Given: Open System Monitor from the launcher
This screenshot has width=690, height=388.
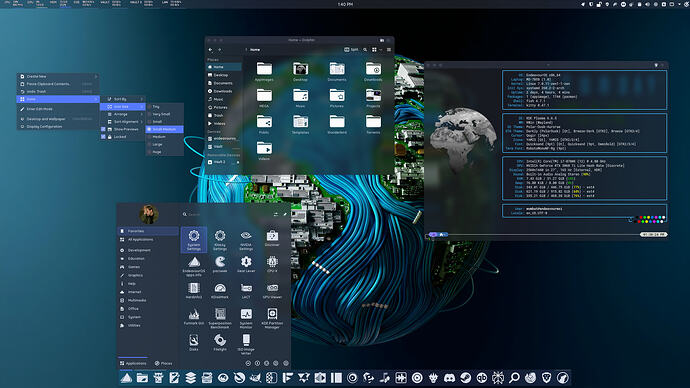Looking at the screenshot, I should [x=246, y=318].
